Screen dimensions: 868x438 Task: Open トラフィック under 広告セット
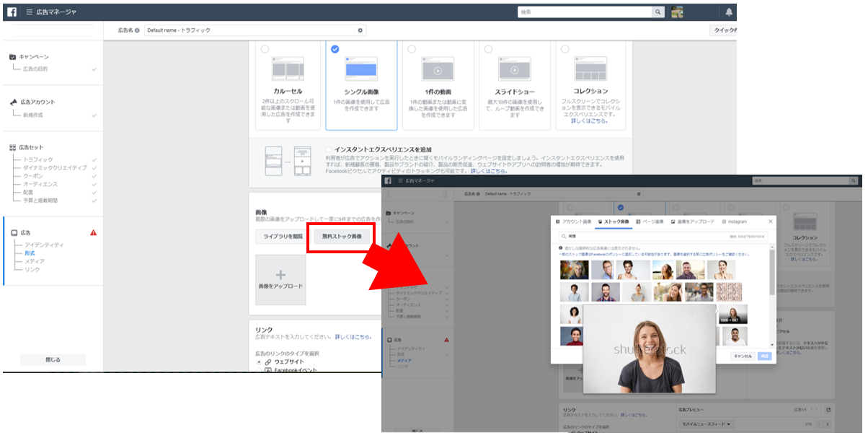(37, 159)
